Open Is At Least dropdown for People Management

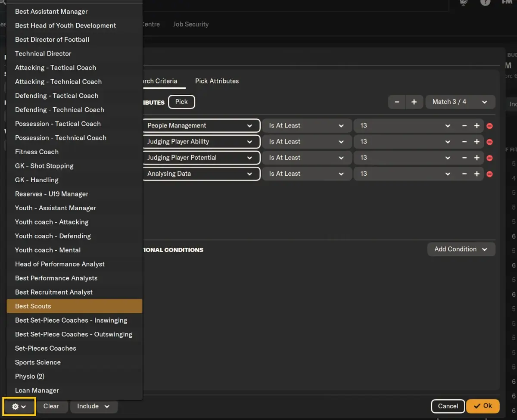pos(307,125)
